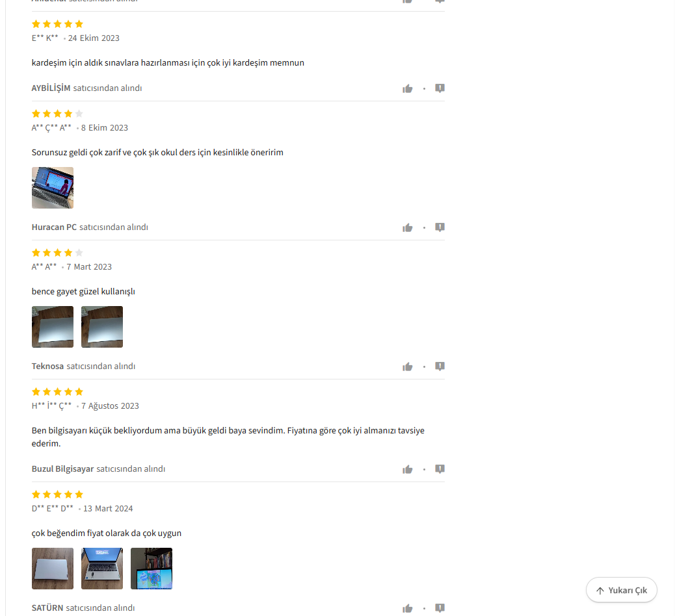The height and width of the screenshot is (616, 675).
Task: Open second photo in 7 Mart 2023 review
Action: click(102, 327)
